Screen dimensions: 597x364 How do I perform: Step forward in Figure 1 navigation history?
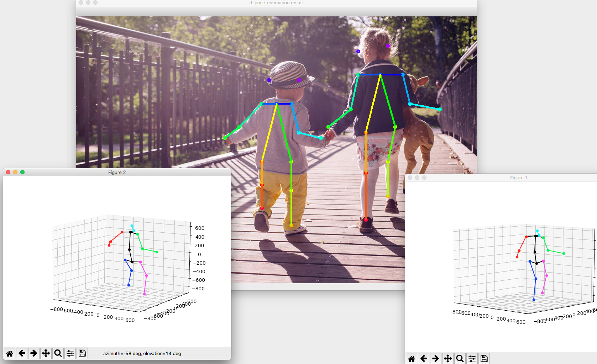coord(436,358)
